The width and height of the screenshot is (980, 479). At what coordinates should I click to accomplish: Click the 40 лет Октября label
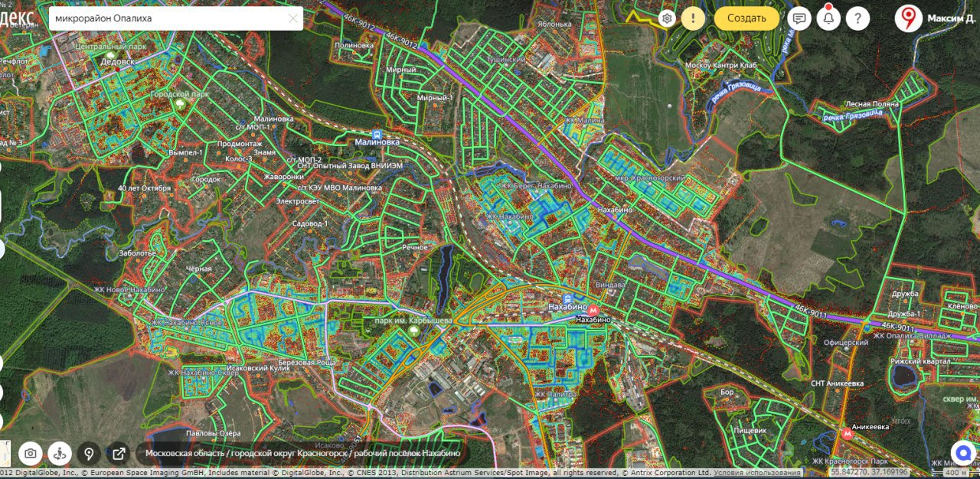coord(145,188)
